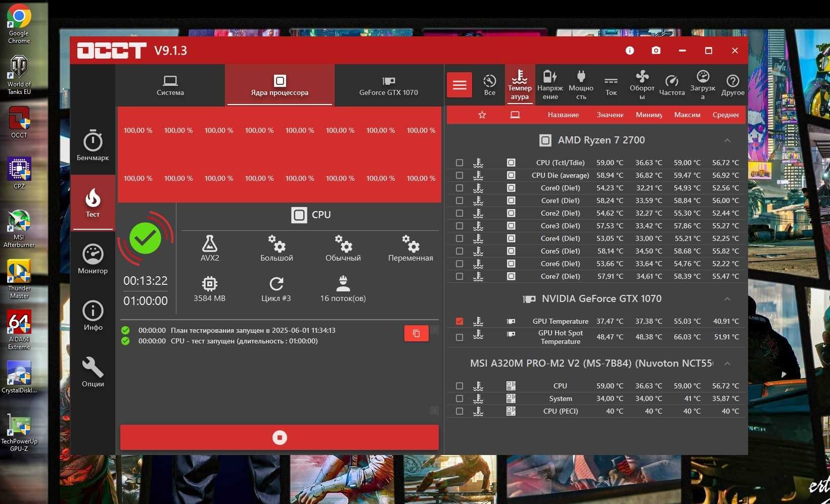Open the hamburger menu in sensor panel
830x504 pixels.
(x=459, y=85)
